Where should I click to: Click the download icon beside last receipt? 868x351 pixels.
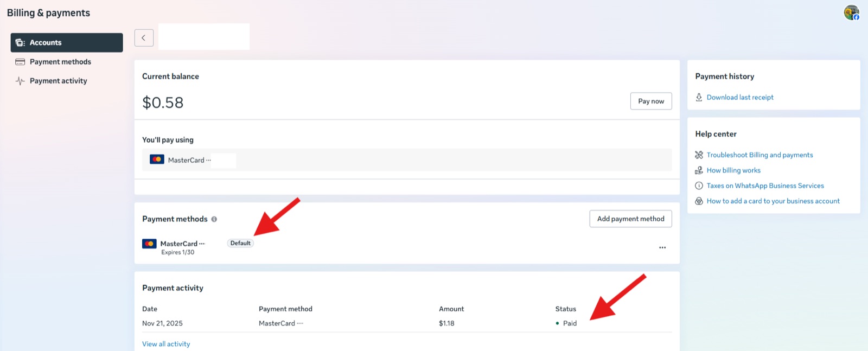click(699, 97)
